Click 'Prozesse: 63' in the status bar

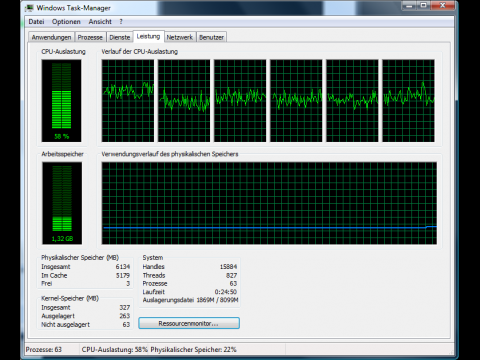coord(44,350)
